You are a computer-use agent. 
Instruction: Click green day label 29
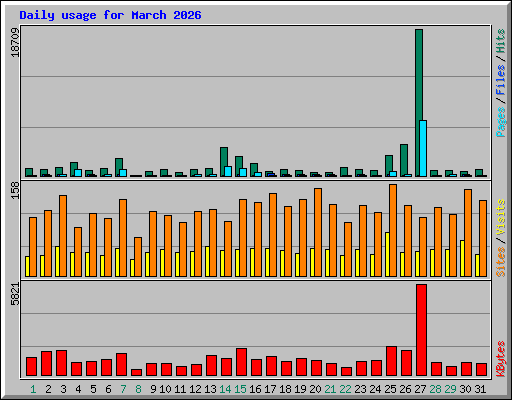(x=450, y=389)
